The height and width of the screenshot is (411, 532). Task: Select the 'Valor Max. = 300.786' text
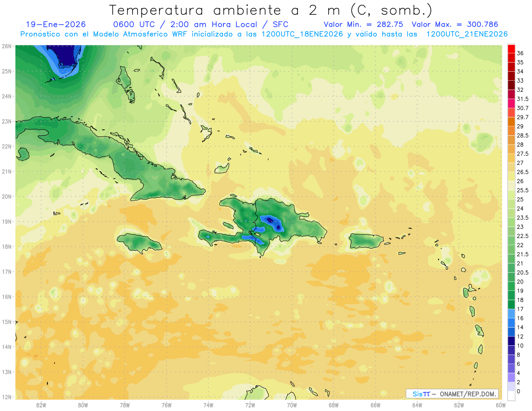455,24
